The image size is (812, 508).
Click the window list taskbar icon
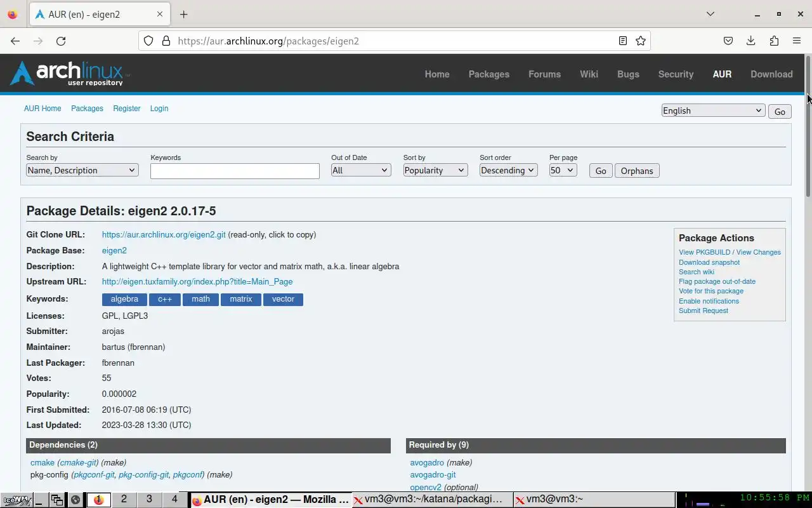click(x=57, y=500)
